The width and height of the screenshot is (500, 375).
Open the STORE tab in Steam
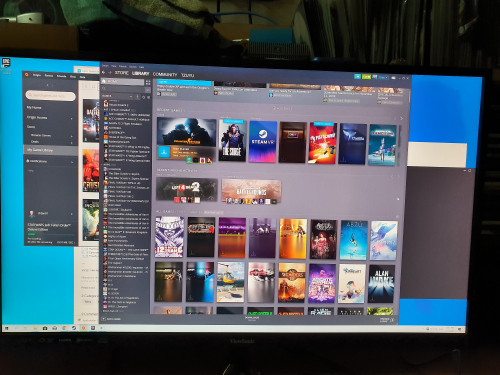pyautogui.click(x=122, y=73)
